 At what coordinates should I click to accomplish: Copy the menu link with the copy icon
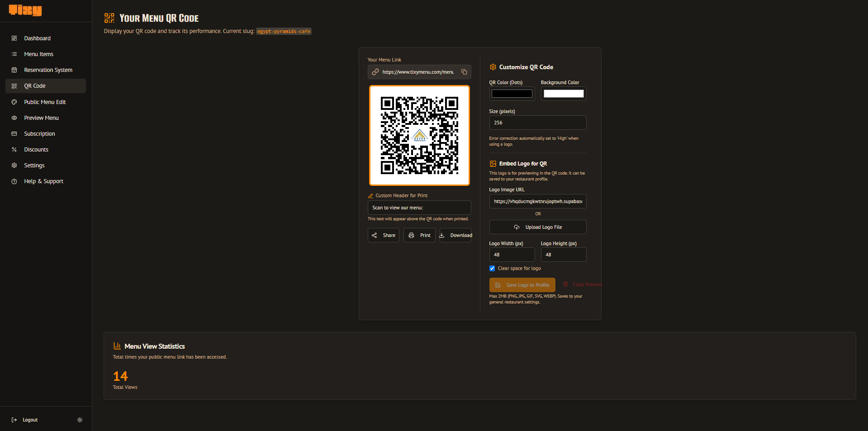pyautogui.click(x=464, y=72)
